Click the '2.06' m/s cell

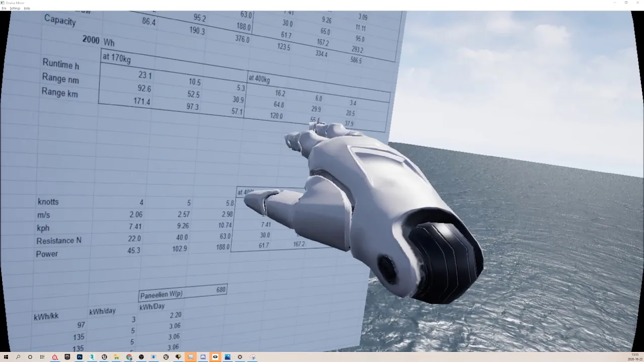click(x=136, y=215)
